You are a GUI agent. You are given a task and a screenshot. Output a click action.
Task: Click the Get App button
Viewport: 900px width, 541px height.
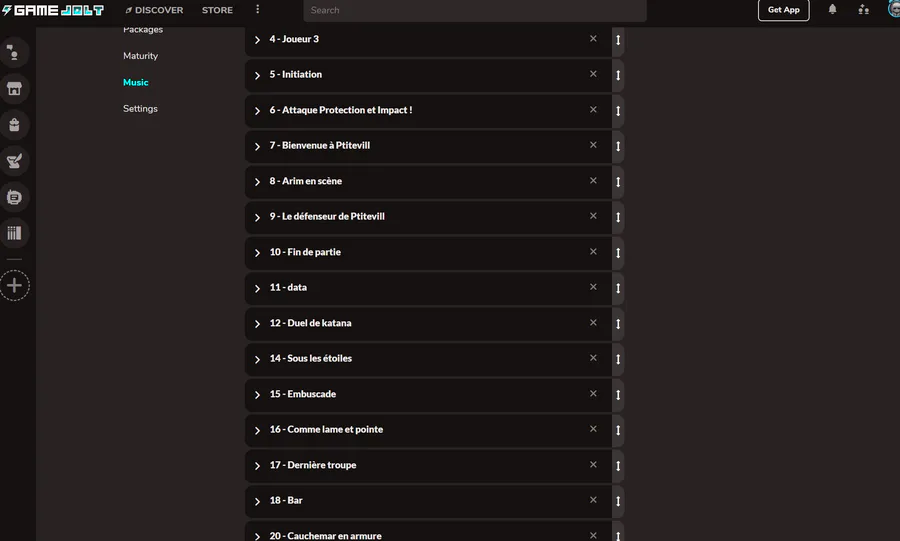783,10
